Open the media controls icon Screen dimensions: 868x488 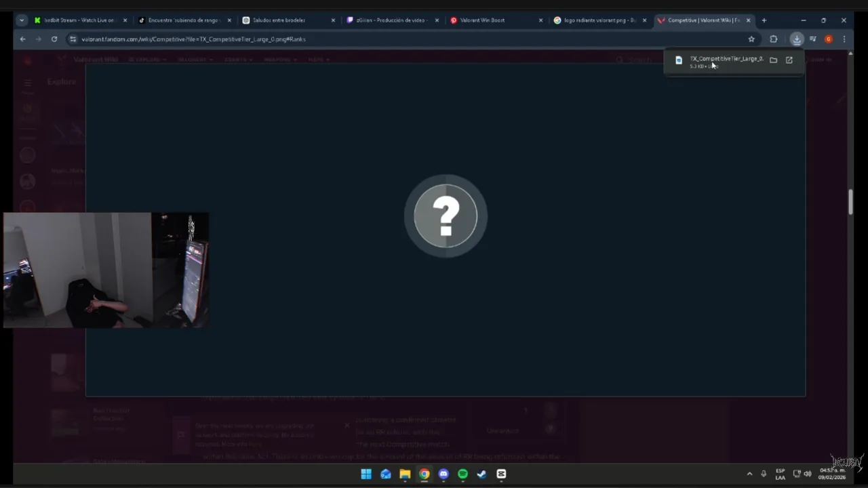click(812, 39)
